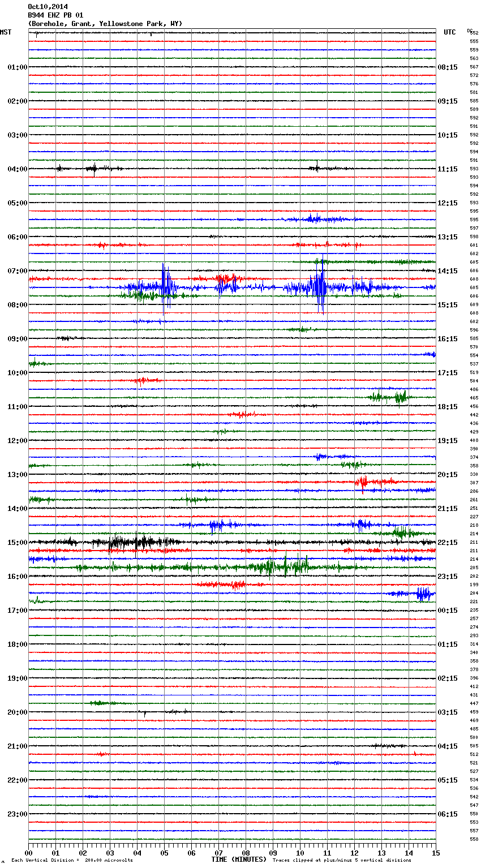Click the MST time zone label
481x868 pixels.
[x=6, y=32]
